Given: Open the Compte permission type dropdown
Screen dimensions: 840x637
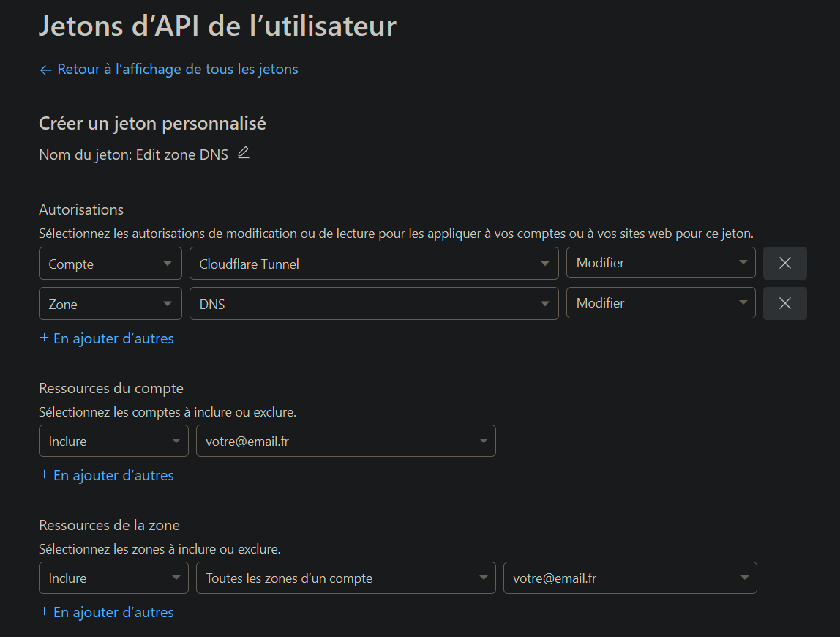Looking at the screenshot, I should point(110,264).
